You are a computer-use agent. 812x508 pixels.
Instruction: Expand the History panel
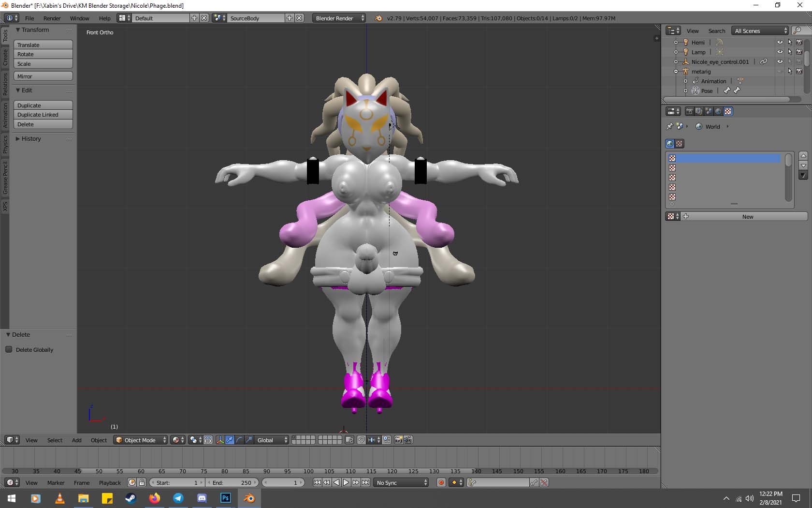pyautogui.click(x=31, y=139)
